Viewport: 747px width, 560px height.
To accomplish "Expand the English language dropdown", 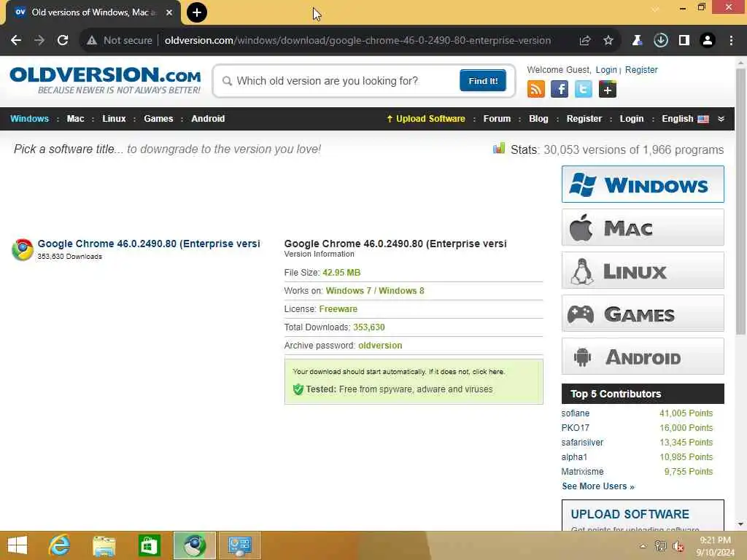I will point(685,119).
